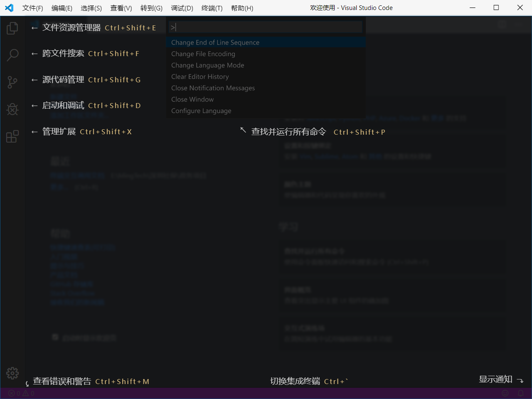Image resolution: width=532 pixels, height=399 pixels.
Task: Click the 文件资源管理器 Ctrl+Shift+E label
Action: pos(99,28)
